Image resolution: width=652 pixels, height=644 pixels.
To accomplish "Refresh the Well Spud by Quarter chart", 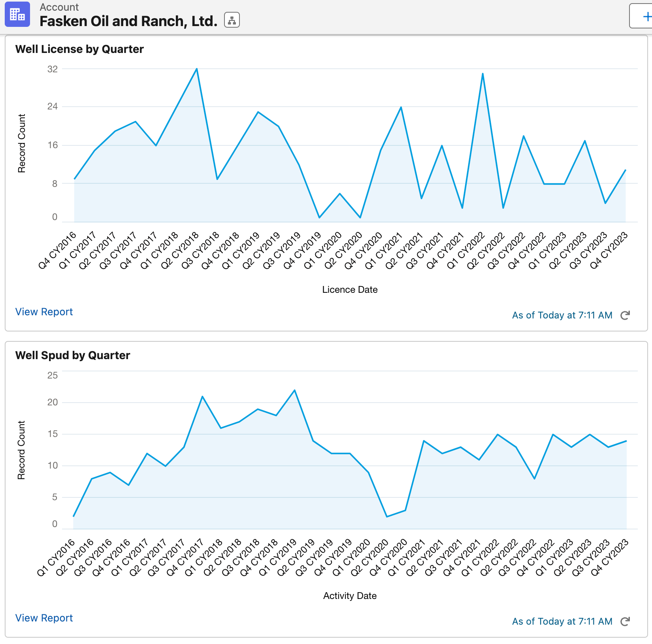I will coord(626,621).
